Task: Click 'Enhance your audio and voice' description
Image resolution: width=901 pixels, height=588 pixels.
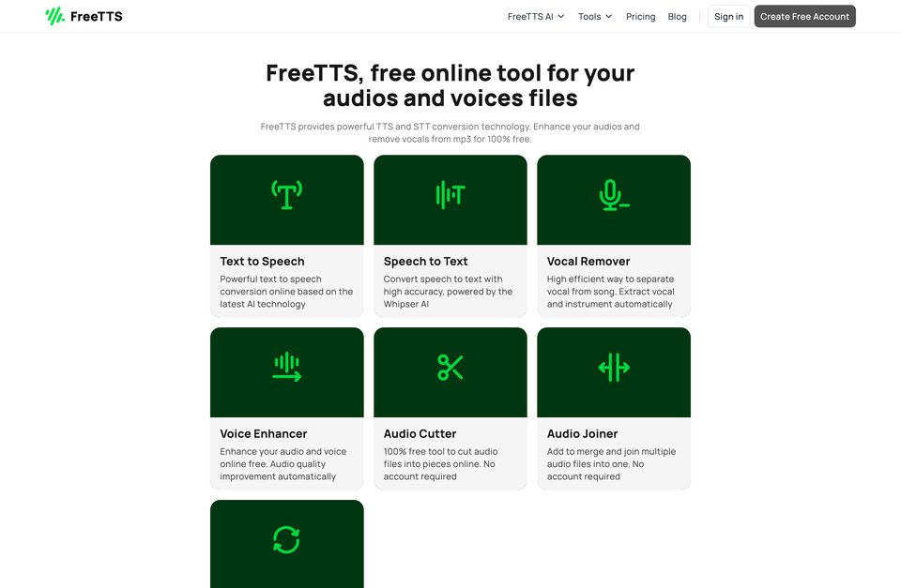Action: pyautogui.click(x=283, y=464)
